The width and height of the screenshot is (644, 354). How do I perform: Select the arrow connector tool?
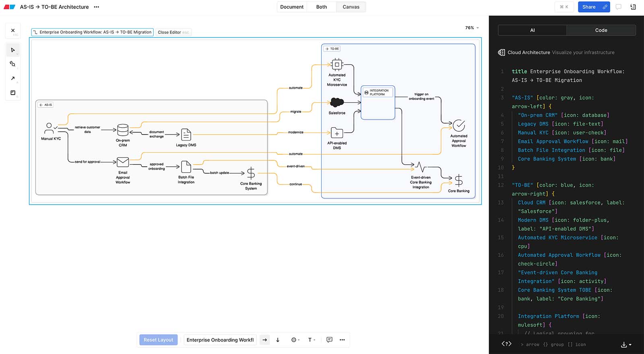pos(13,79)
